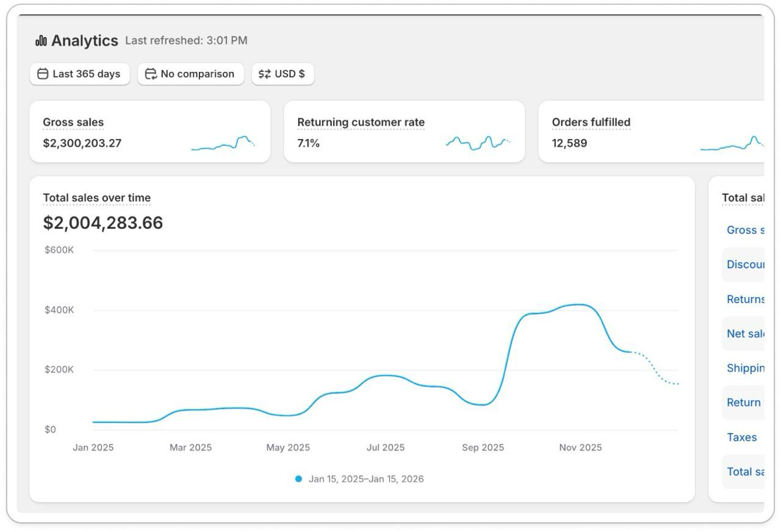Open the Returns row in sales breakdown
781x532 pixels.
click(x=743, y=299)
